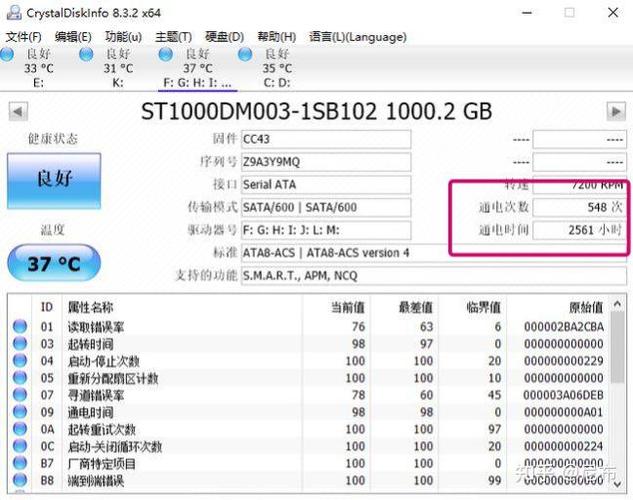Click the attribute list scroll up arrow
Image resolution: width=633 pixels, height=500 pixels.
pyautogui.click(x=617, y=304)
